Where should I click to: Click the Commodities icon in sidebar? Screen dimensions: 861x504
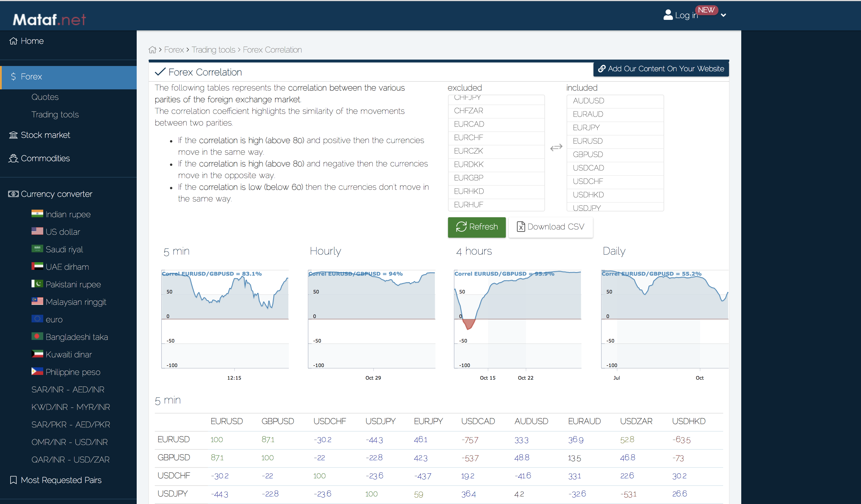(13, 158)
